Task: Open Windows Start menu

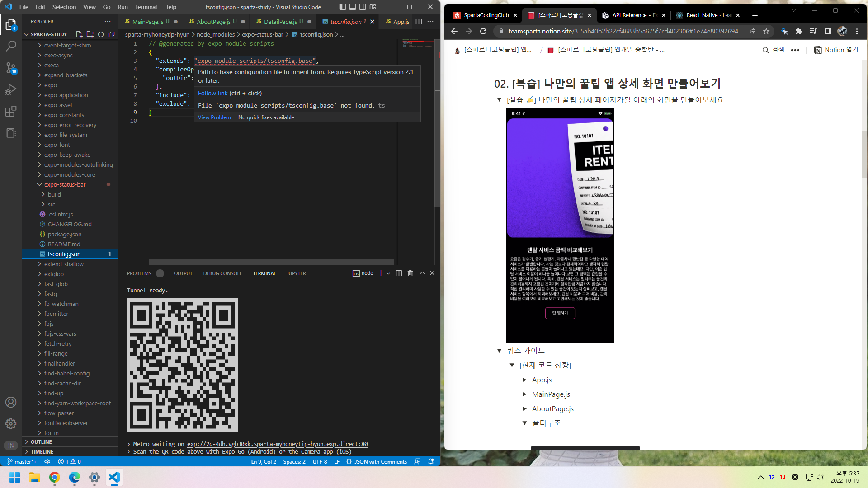Action: click(14, 477)
